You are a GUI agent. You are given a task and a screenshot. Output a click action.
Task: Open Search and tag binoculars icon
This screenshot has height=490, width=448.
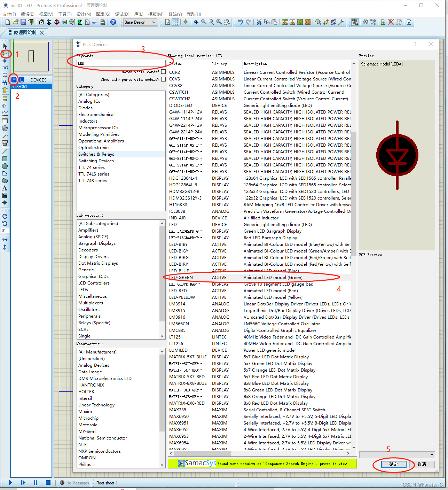coord(366,22)
